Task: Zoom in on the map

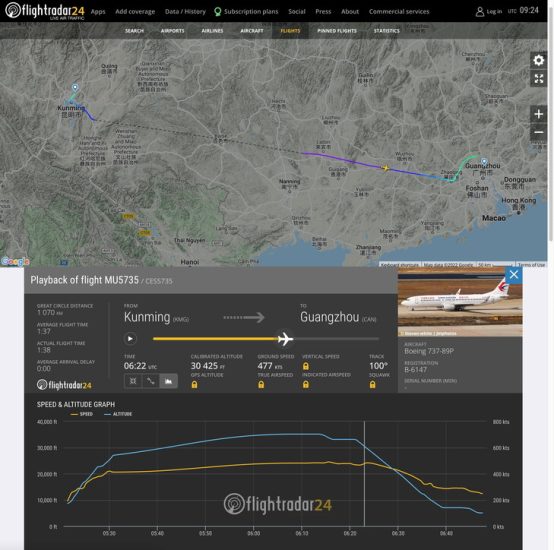Action: (538, 114)
